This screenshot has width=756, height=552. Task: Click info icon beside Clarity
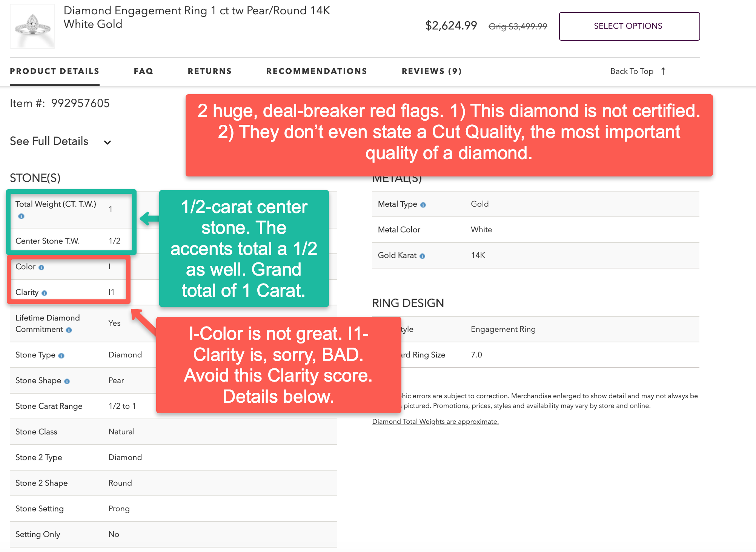coord(44,293)
